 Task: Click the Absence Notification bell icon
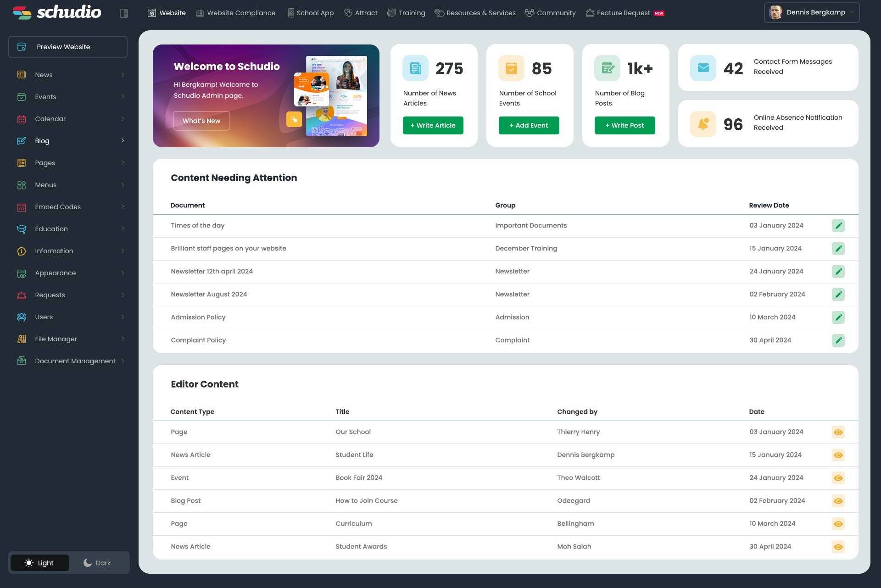pos(703,124)
